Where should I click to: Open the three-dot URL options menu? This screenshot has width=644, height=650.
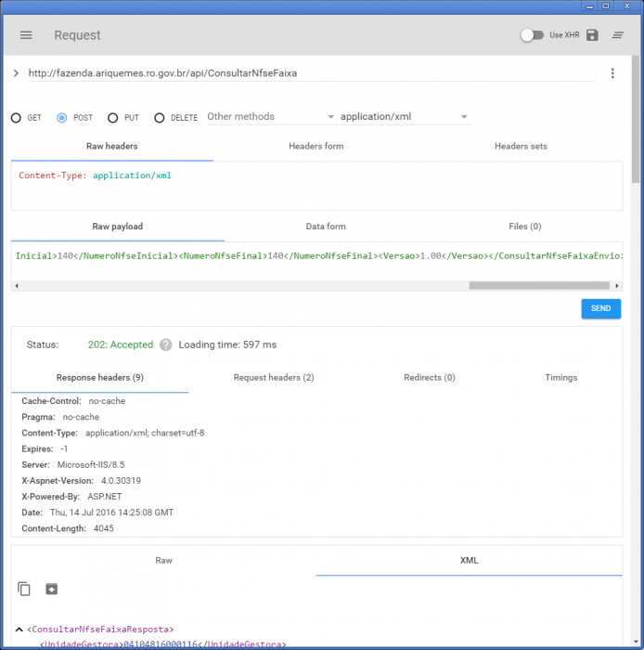tap(612, 73)
